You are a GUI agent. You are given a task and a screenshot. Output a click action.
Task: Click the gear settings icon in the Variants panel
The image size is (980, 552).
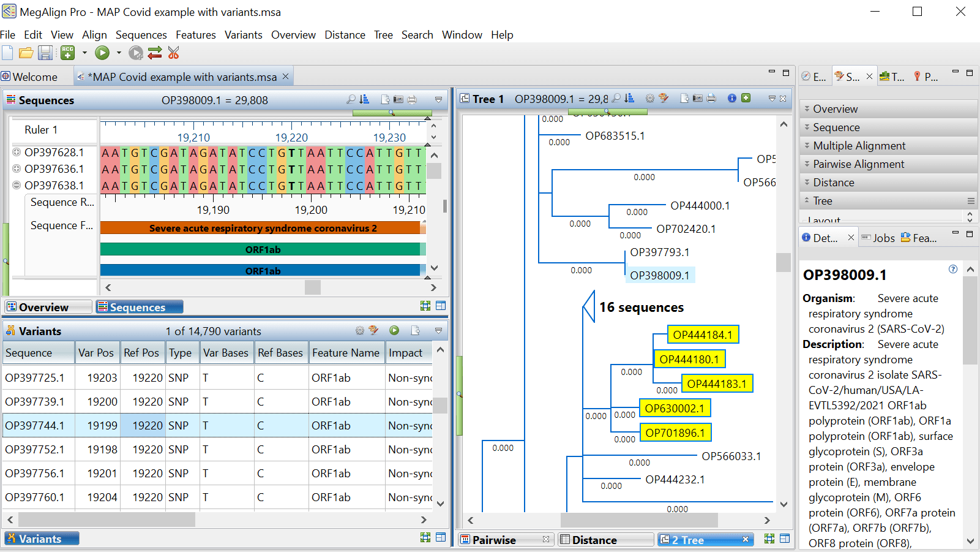coord(360,330)
